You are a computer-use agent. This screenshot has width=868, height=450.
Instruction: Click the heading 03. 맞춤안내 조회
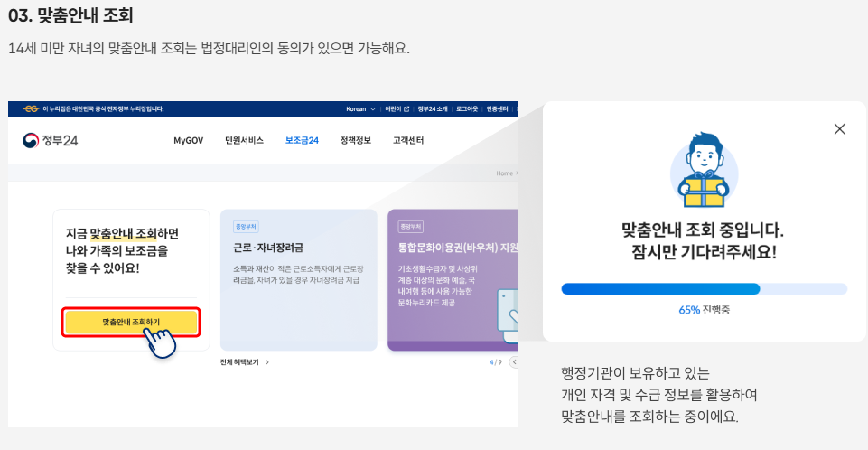pyautogui.click(x=70, y=15)
